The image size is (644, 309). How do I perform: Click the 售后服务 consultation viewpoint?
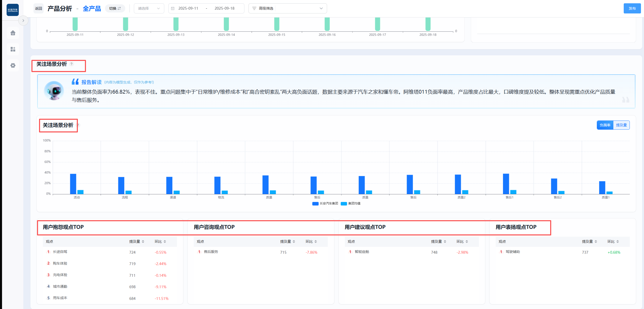tap(261, 252)
